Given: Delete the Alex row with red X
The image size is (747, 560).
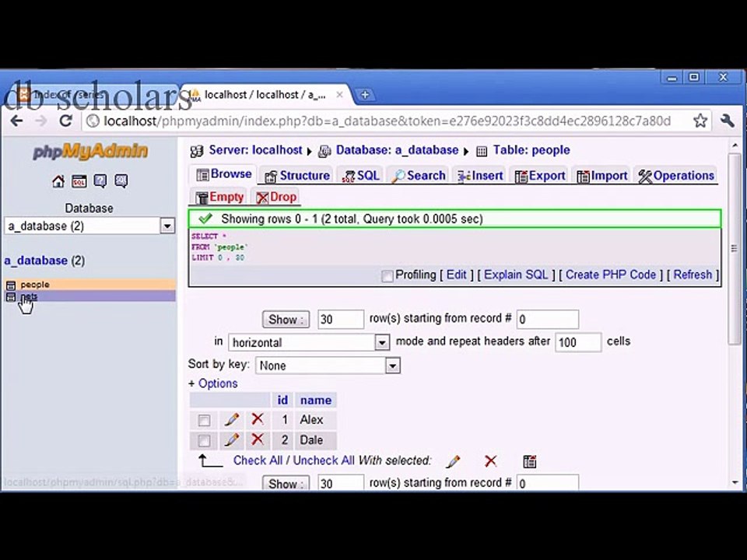Looking at the screenshot, I should point(258,419).
